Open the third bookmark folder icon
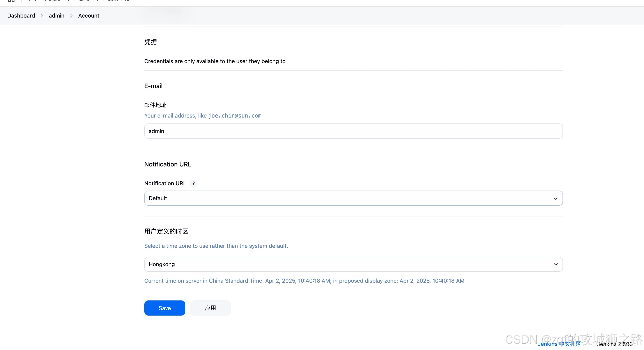Viewport: 644px width, 350px height. coord(101,1)
